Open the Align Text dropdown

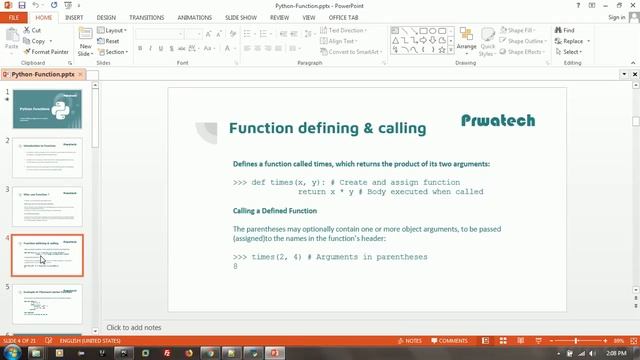click(339, 41)
